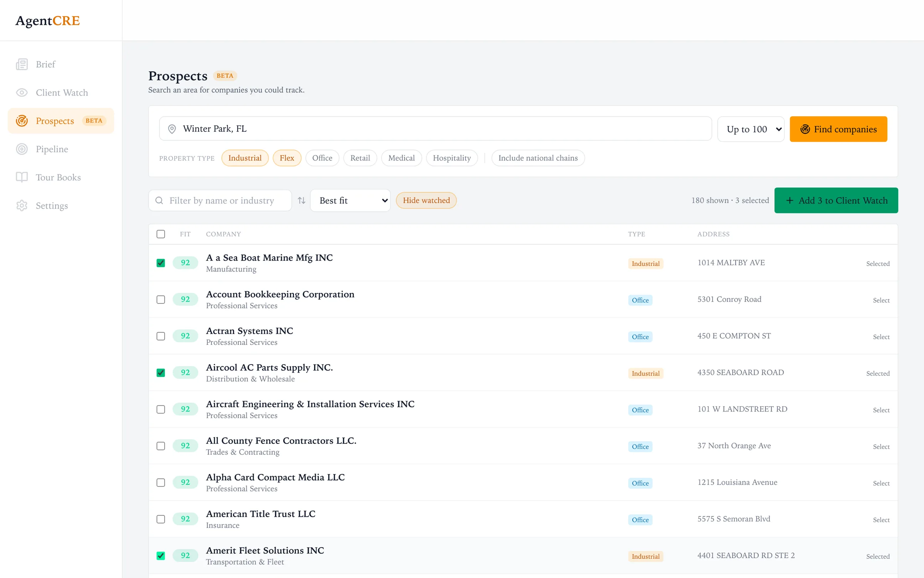Viewport: 924px width, 578px height.
Task: Click the location pin icon in search field
Action: coord(172,129)
